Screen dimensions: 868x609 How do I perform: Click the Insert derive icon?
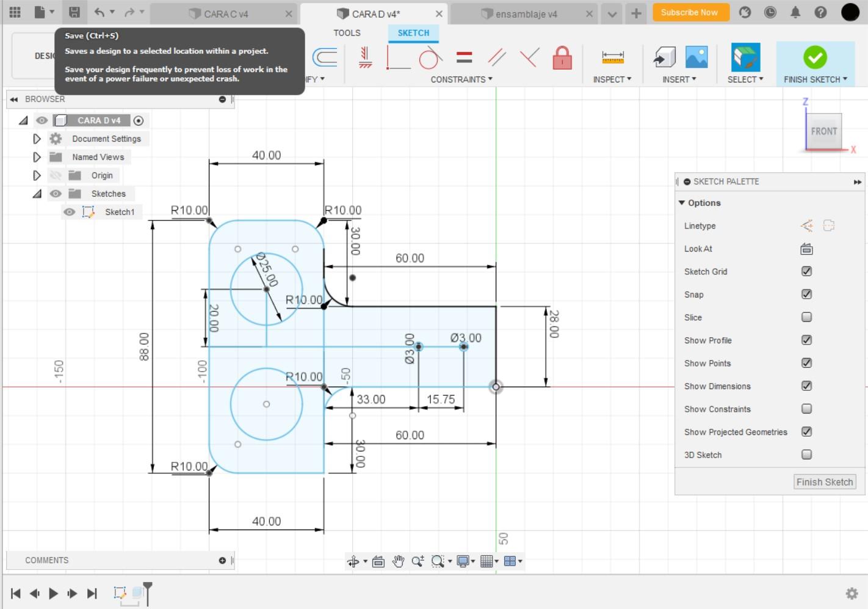664,58
